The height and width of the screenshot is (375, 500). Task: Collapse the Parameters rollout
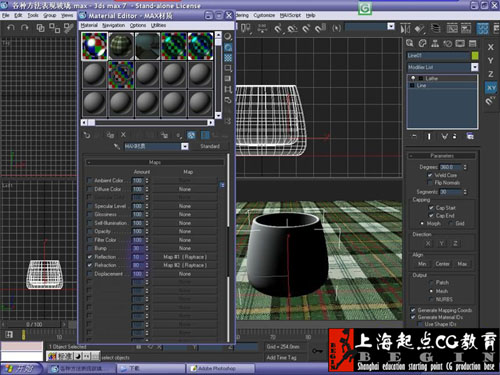(442, 156)
